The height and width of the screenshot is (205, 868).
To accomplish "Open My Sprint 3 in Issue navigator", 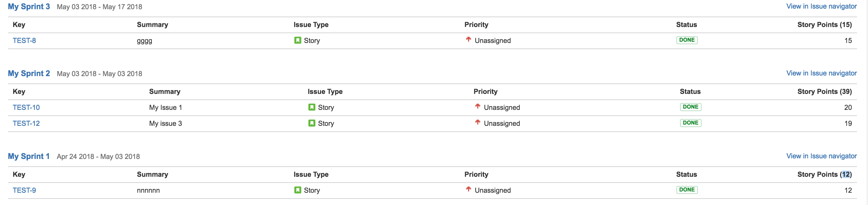I will coord(821,6).
